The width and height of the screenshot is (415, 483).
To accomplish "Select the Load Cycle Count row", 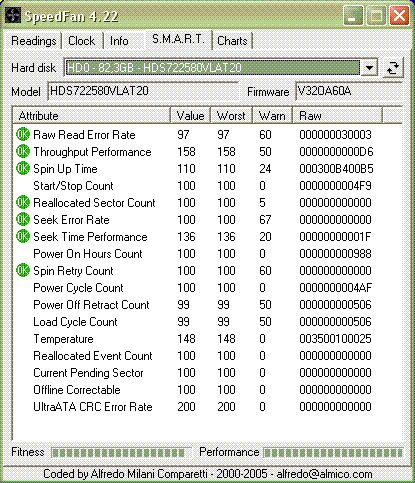I will pos(207,322).
